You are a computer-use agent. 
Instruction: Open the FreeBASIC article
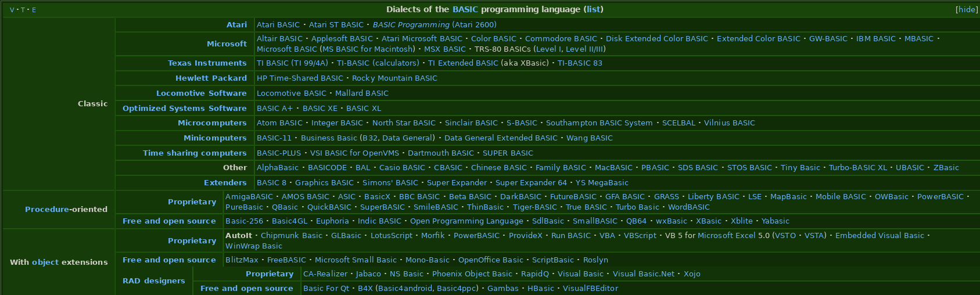coord(286,260)
